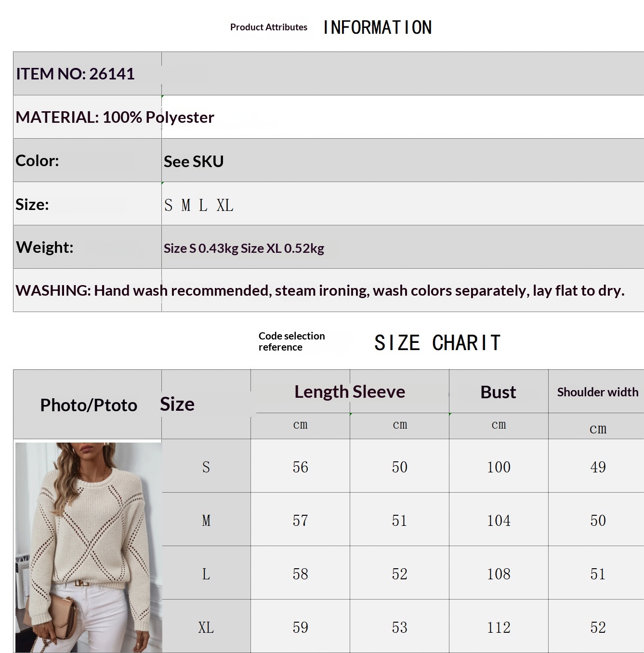This screenshot has height=653, width=644.
Task: Click the 'Bust' column header
Action: pos(498,392)
